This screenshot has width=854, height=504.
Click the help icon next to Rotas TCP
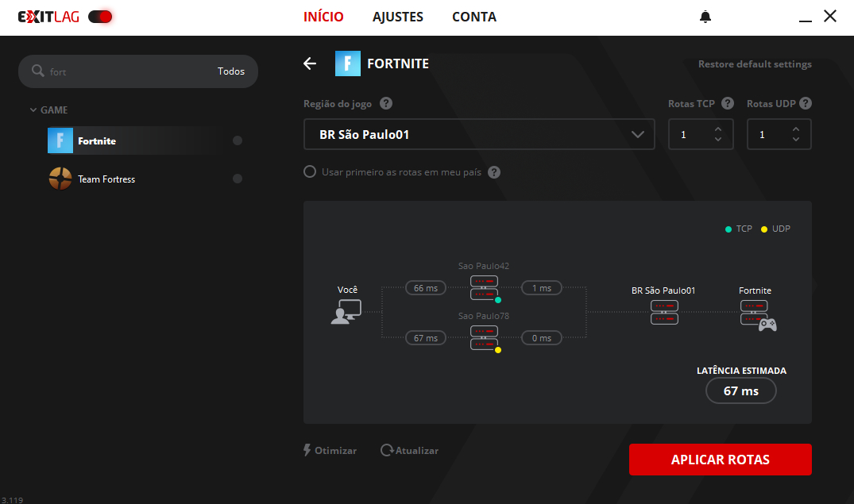coord(728,104)
